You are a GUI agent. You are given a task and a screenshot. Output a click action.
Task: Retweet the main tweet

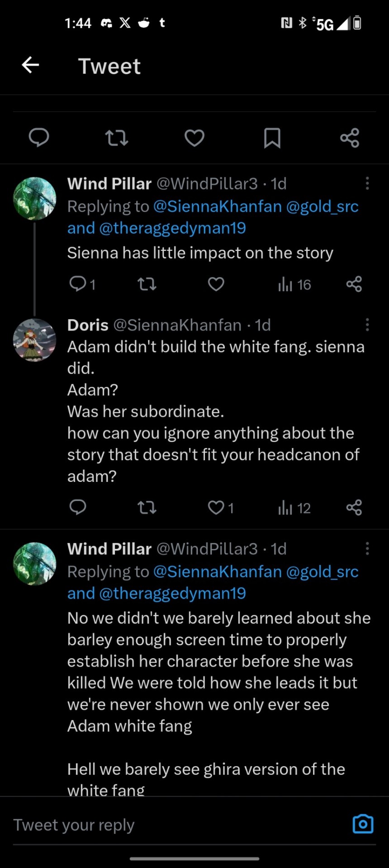pos(117,137)
